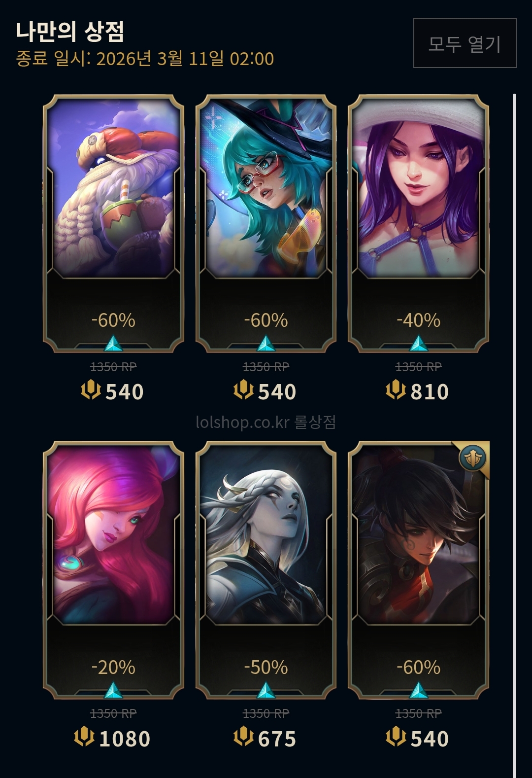Viewport: 532px width, 778px height.
Task: Select the teal-haired witch skin card
Action: tap(266, 223)
